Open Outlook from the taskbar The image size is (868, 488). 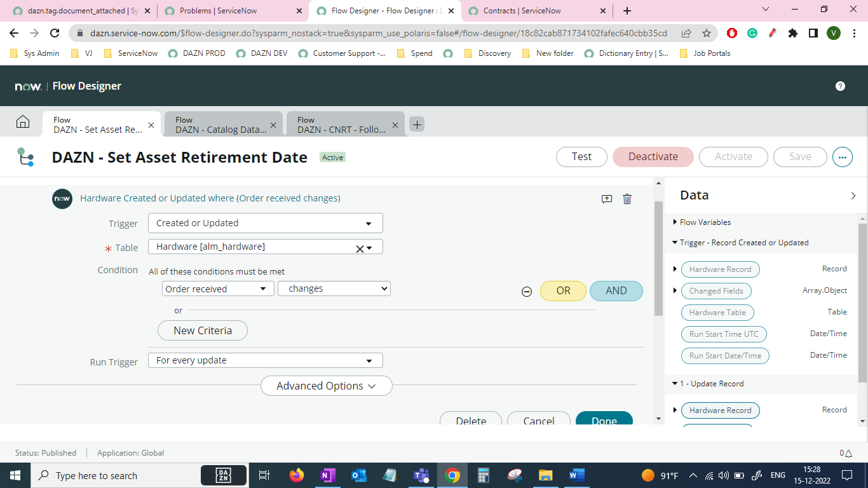click(x=359, y=475)
